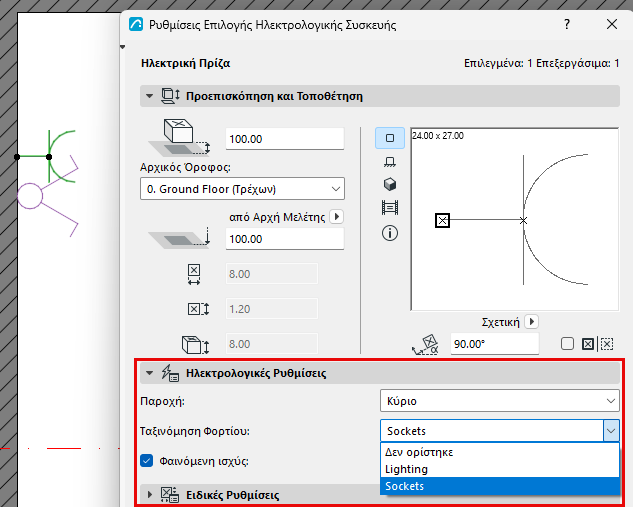Click the hotspot box in the symbol preview

coord(442,220)
